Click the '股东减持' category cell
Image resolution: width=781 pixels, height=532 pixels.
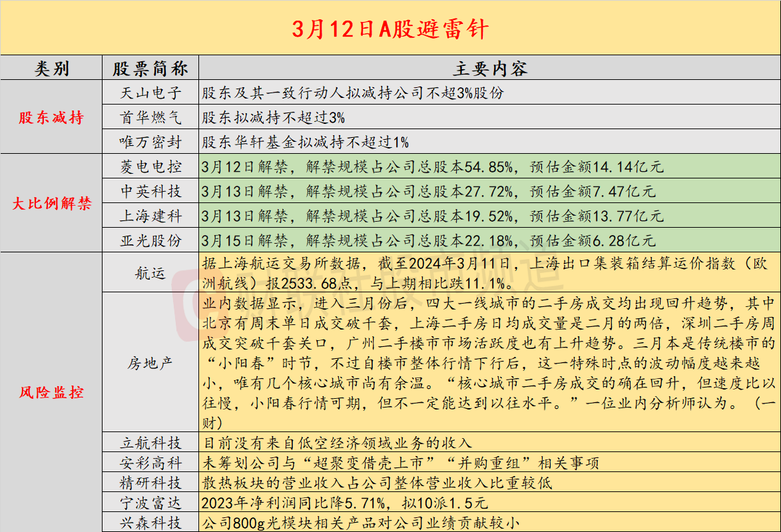coord(51,117)
